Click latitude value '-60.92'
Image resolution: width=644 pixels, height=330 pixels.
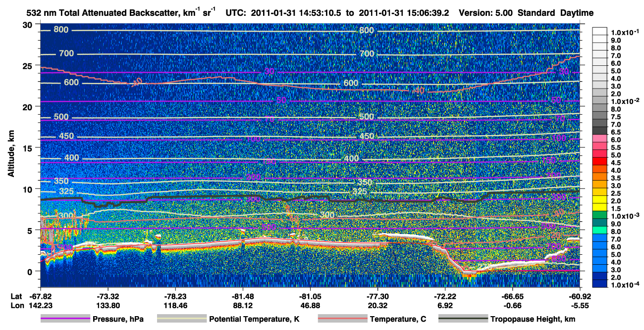[579, 296]
